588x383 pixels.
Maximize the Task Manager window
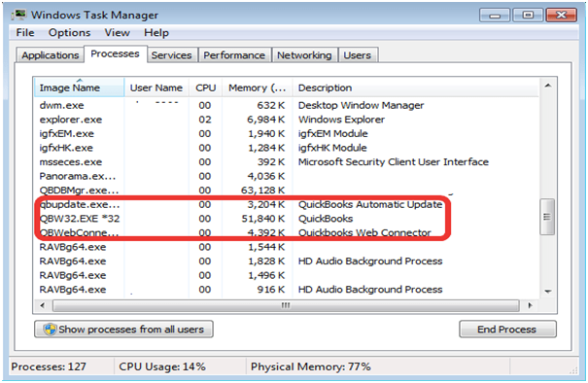tap(528, 16)
